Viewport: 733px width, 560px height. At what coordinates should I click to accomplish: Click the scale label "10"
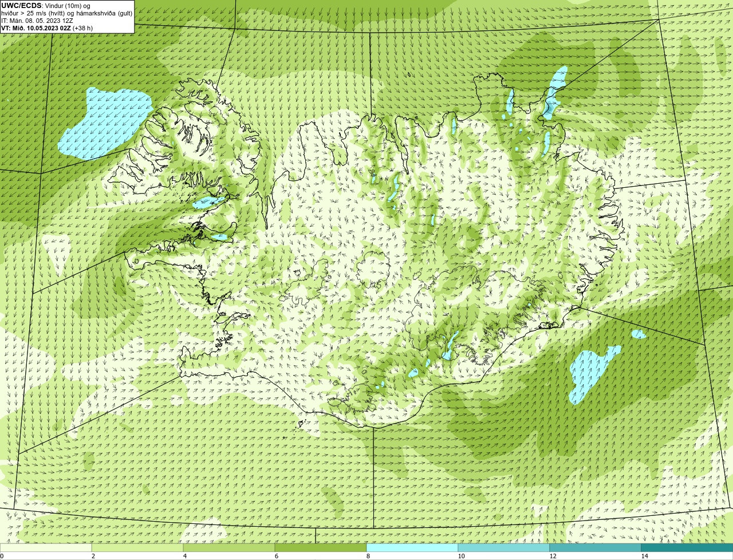tap(461, 556)
